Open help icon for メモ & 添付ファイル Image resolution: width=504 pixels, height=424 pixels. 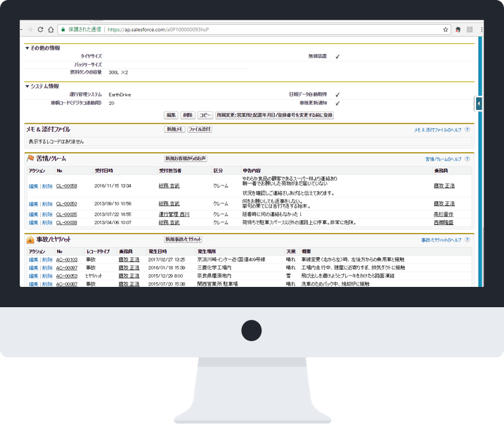[x=468, y=129]
